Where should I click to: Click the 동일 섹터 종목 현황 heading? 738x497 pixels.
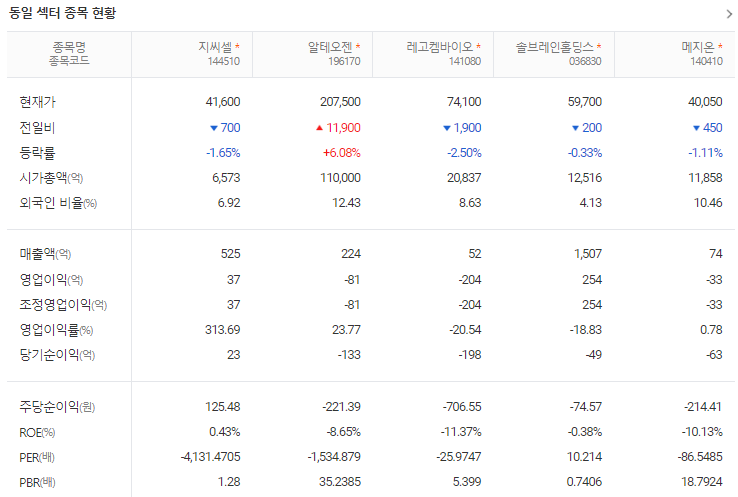coord(62,13)
